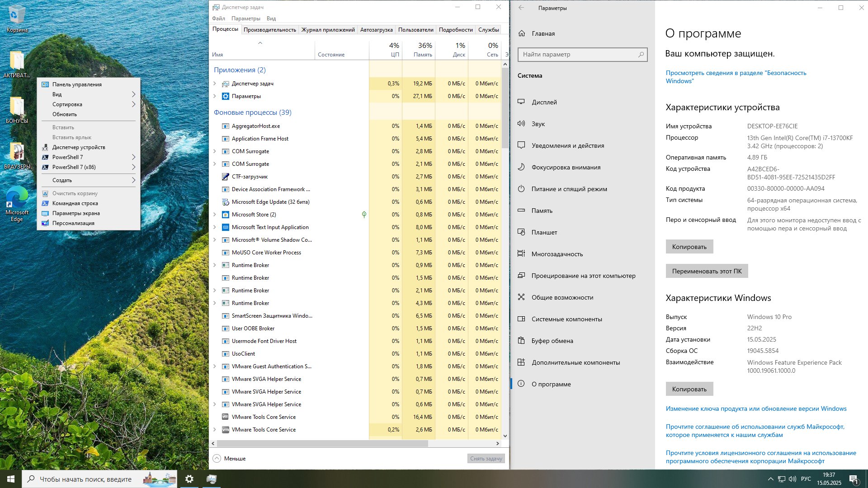
Task: Click the Task Manager icon in taskbar
Action: click(x=211, y=479)
